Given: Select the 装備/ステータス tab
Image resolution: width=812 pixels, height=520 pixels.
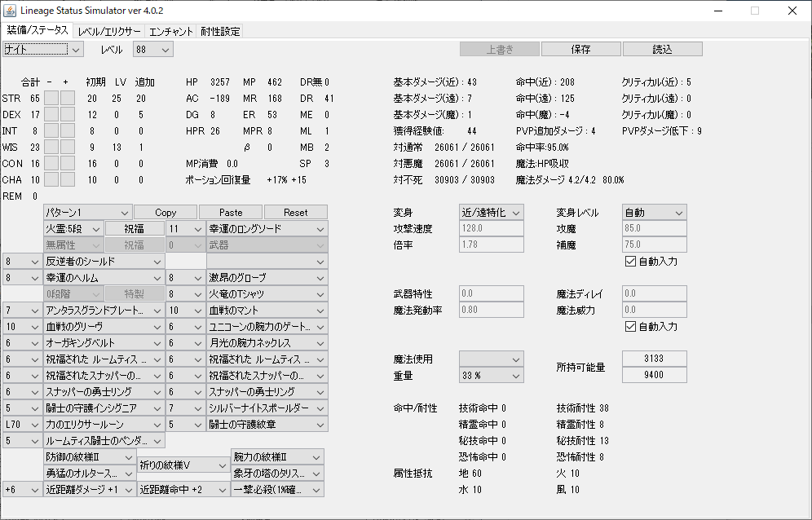Looking at the screenshot, I should [38, 30].
